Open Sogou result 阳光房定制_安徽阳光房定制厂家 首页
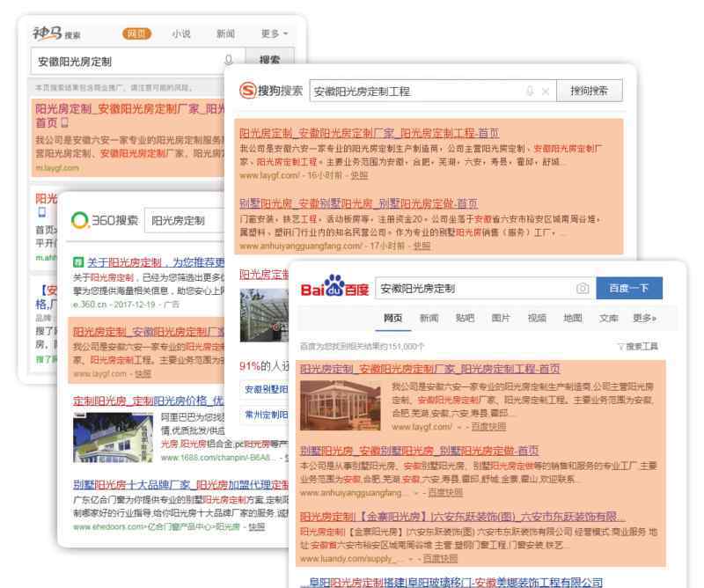 369,133
